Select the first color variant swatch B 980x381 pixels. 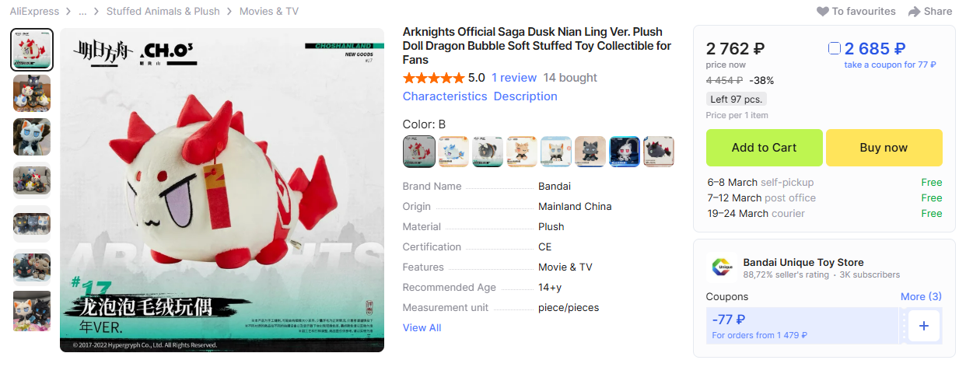(419, 152)
